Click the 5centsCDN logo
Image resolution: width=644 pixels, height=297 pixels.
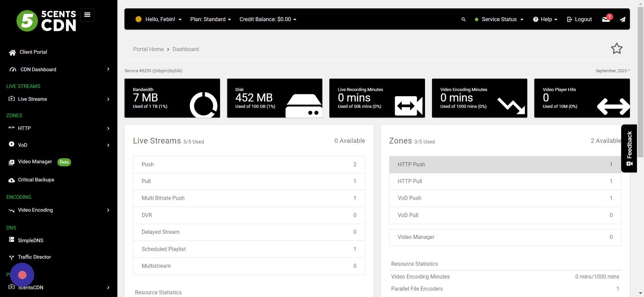coord(46,21)
